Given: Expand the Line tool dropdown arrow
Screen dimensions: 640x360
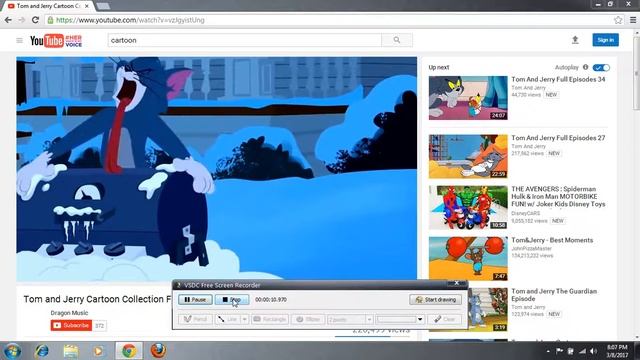Looking at the screenshot, I should click(x=244, y=319).
